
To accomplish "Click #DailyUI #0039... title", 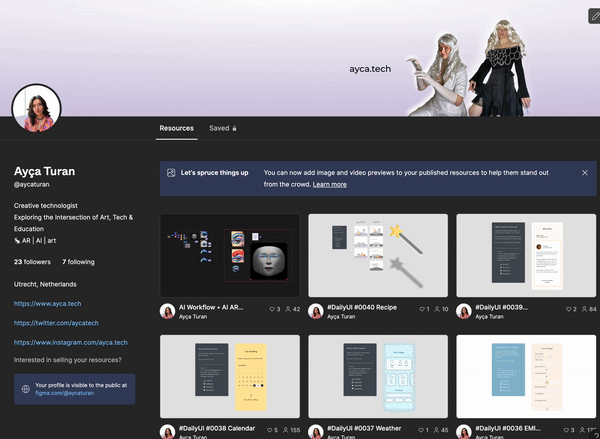I will 502,307.
